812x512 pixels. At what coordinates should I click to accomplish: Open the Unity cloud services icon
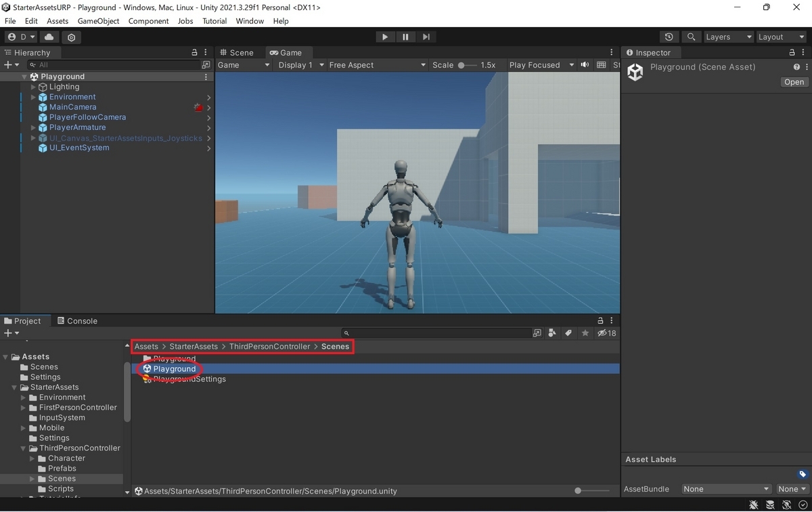pos(49,37)
